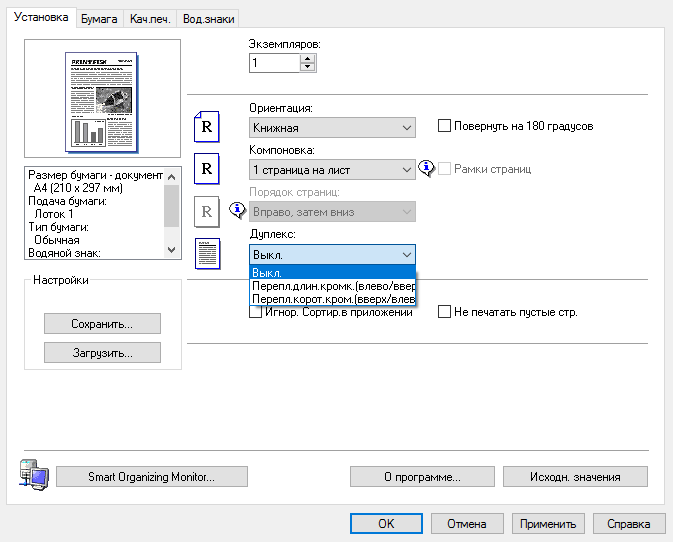673x542 pixels.
Task: Click info icon next to Компоновка dropdown
Action: coord(426,169)
